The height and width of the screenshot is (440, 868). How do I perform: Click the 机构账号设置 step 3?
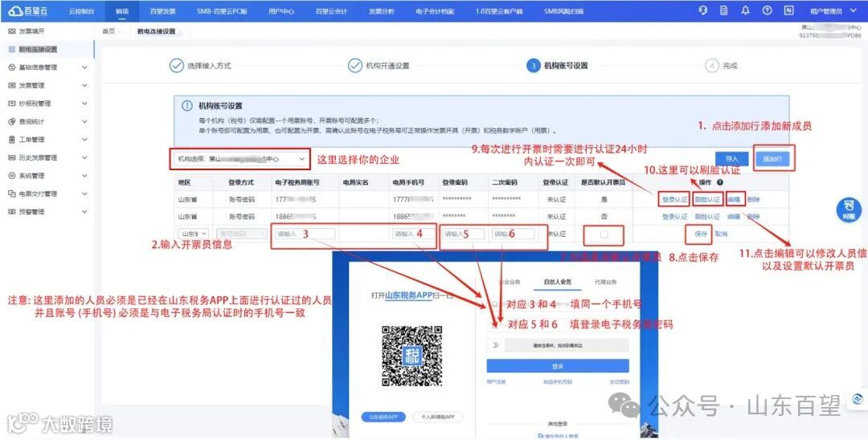(x=557, y=66)
